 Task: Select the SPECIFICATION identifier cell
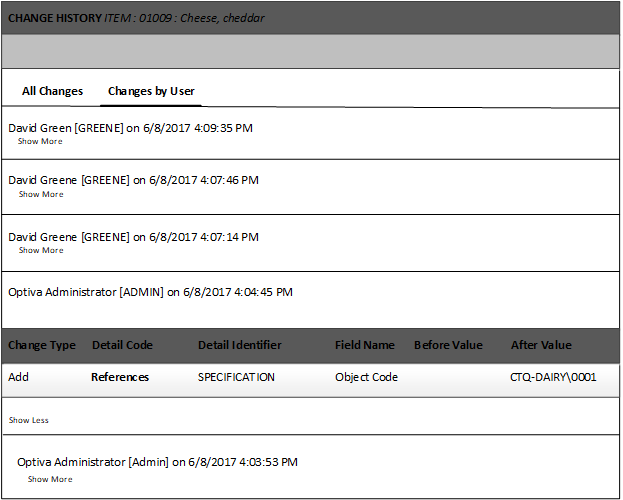point(236,378)
